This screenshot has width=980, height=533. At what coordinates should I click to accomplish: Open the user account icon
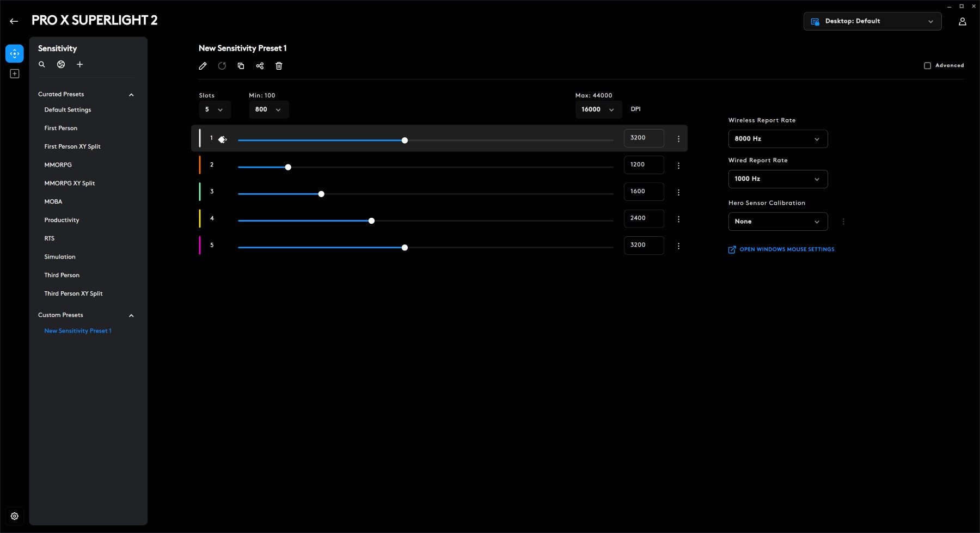coord(962,21)
